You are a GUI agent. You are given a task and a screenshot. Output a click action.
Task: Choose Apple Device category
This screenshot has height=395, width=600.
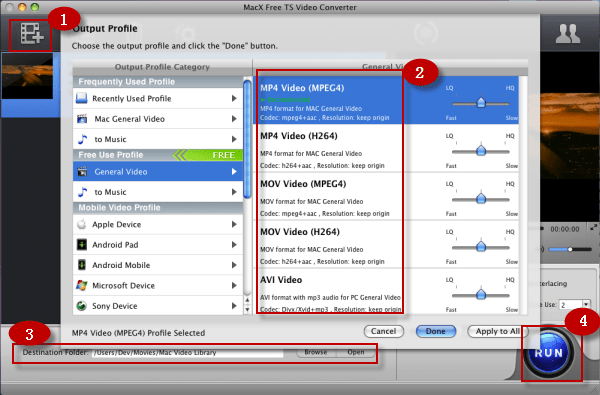(x=158, y=224)
